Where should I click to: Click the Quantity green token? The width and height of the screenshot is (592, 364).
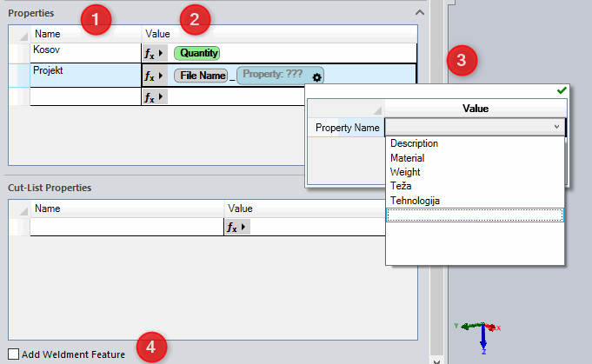[x=198, y=53]
